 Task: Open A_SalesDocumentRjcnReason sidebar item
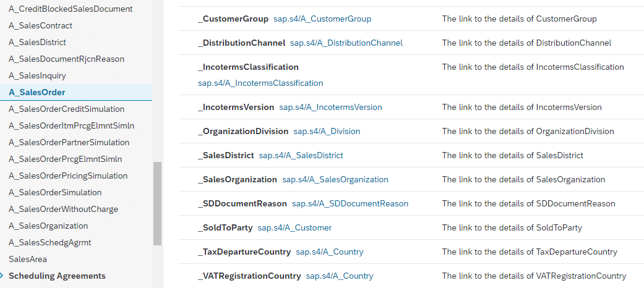click(x=66, y=59)
